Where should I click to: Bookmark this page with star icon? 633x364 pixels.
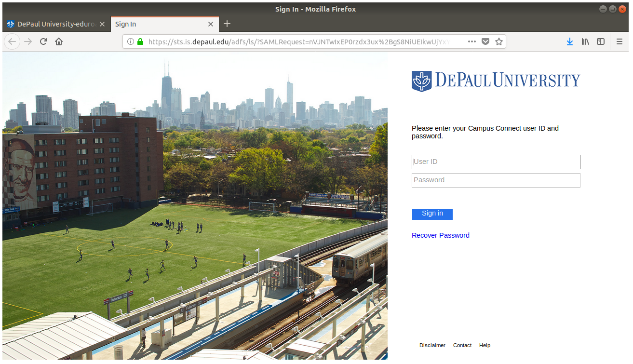click(x=499, y=42)
